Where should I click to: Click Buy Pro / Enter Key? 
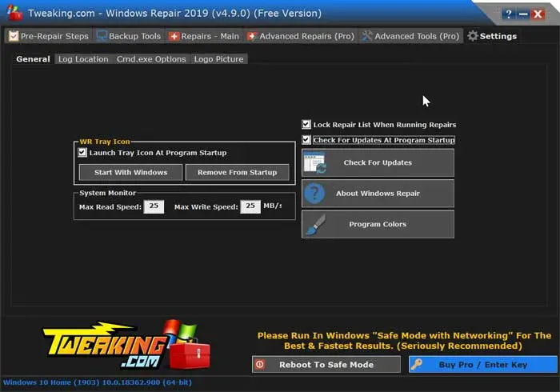point(483,365)
